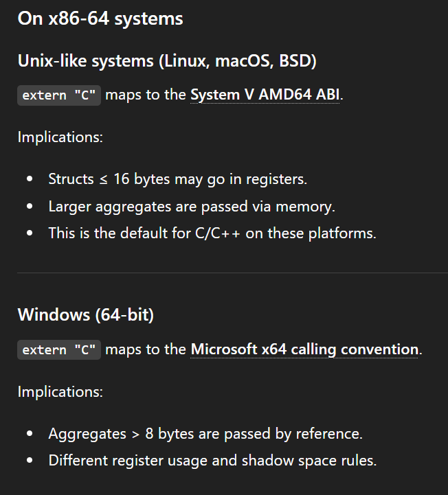The image size is (448, 495).
Task: Click the "Unix-like systems (Linux, macOS, BSD)" heading
Action: (167, 61)
